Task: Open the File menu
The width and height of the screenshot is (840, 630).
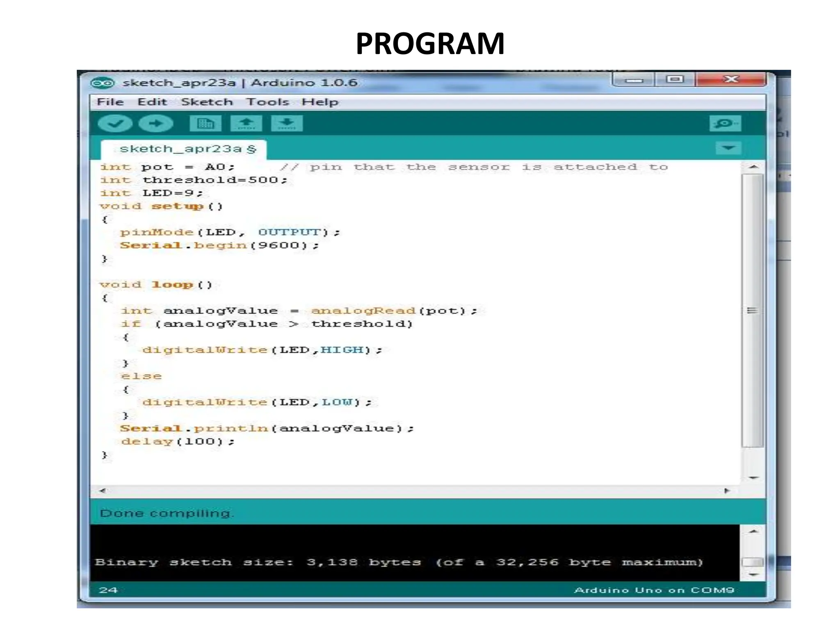Action: pyautogui.click(x=110, y=102)
